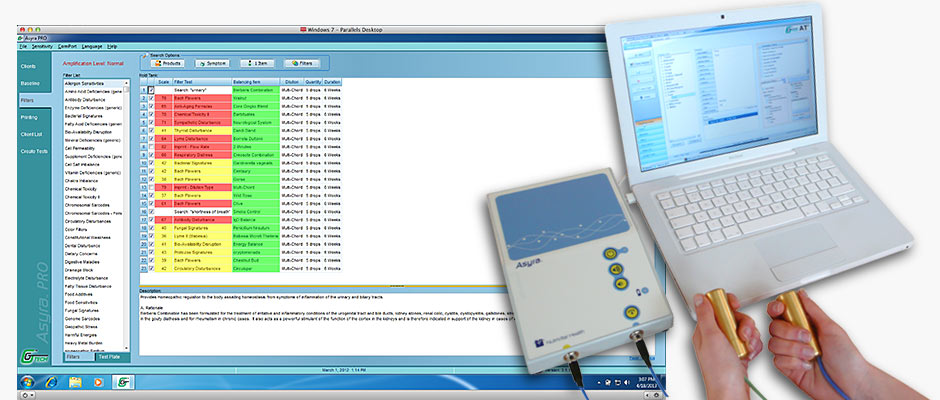Switch to the Test Plate tab

pos(109,356)
